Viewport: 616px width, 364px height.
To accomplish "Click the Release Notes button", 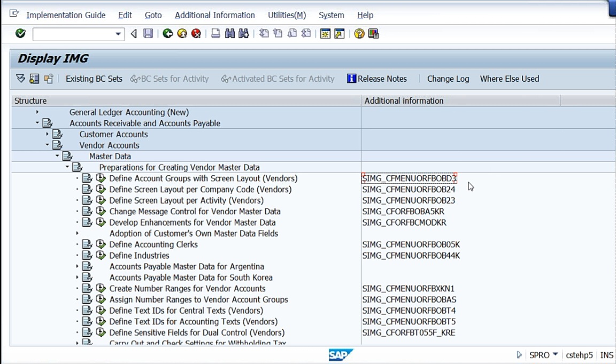I will point(377,79).
